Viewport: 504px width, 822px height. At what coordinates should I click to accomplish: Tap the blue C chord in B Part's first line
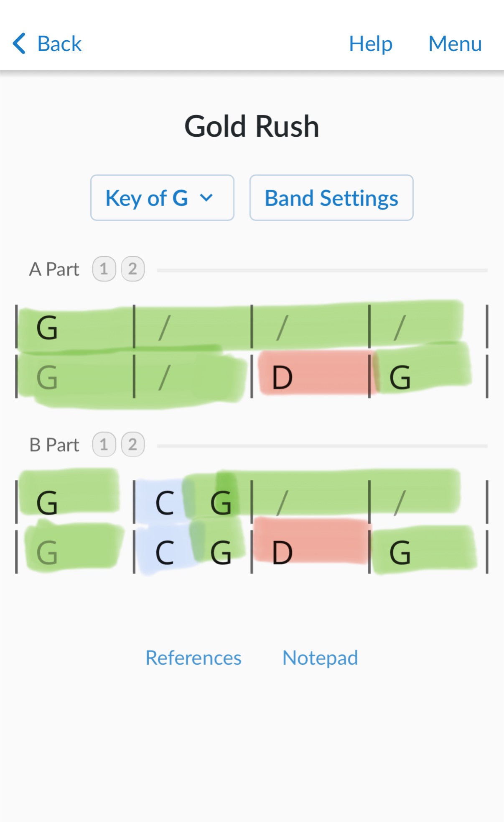[165, 503]
